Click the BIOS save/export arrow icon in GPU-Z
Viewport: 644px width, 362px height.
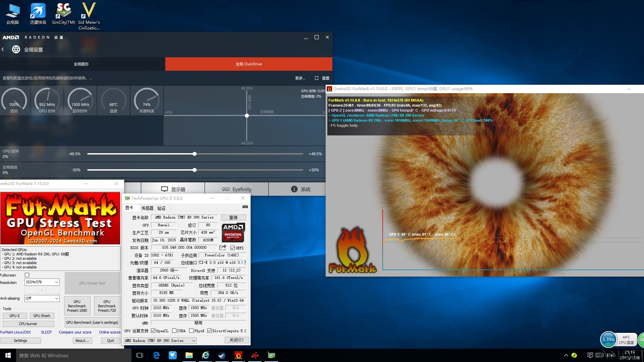tap(223, 247)
